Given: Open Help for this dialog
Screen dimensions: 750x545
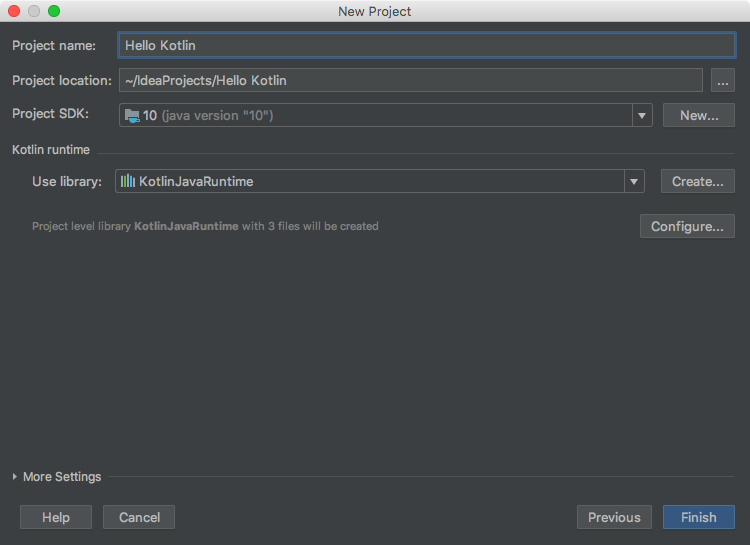Looking at the screenshot, I should coord(56,517).
